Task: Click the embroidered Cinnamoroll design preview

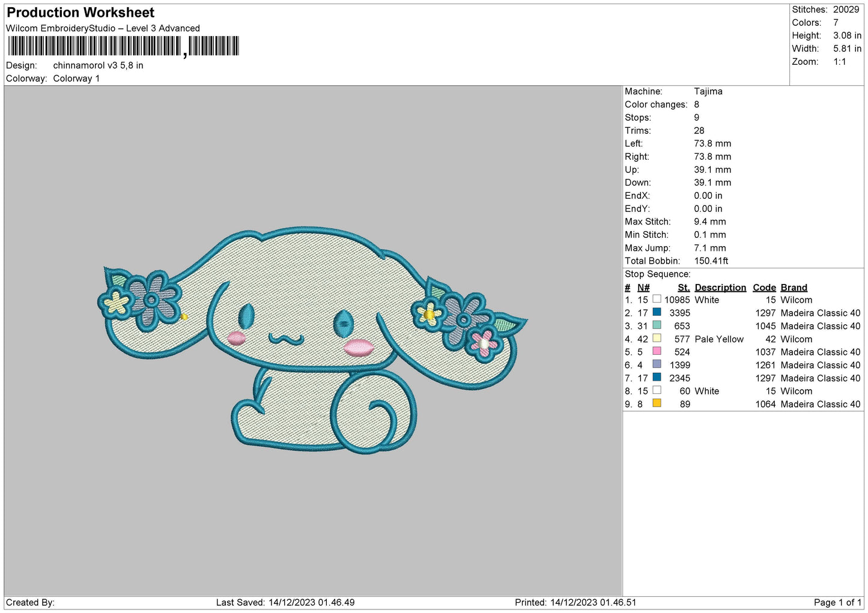Action: [x=312, y=340]
